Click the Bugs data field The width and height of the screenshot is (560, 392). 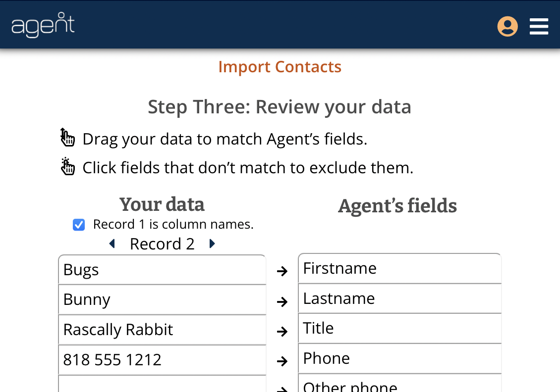(x=162, y=270)
